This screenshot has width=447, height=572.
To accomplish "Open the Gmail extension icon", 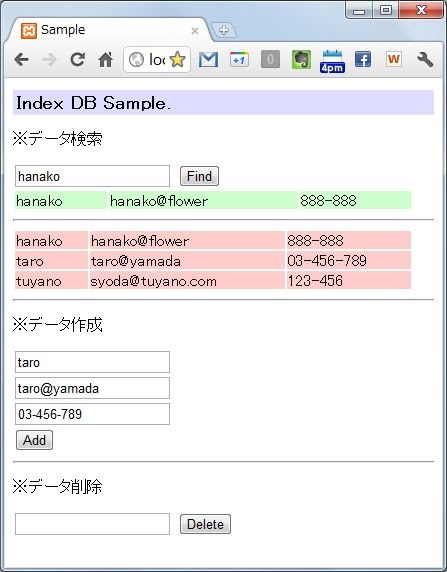I will [208, 59].
